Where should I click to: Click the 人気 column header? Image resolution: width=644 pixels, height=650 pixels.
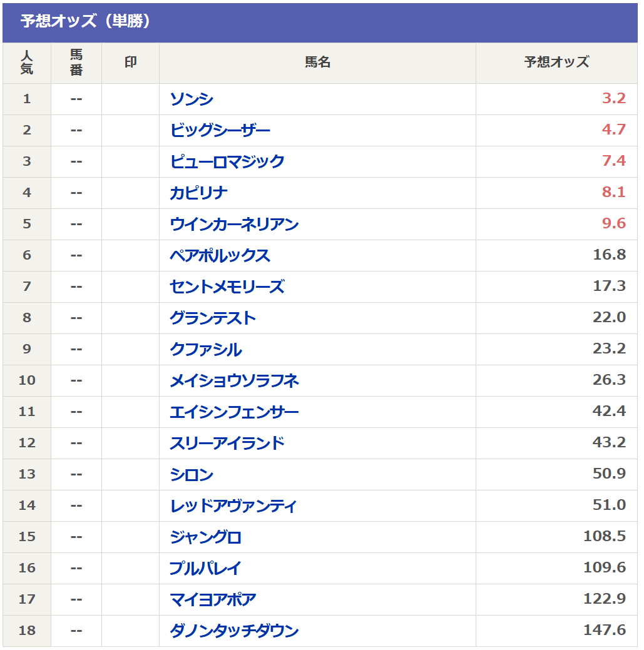[x=26, y=63]
